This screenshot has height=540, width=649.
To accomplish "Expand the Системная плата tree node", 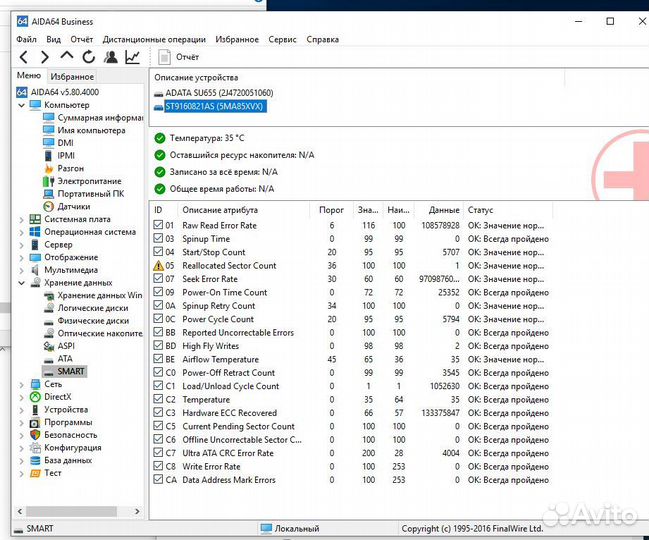I will pos(22,220).
